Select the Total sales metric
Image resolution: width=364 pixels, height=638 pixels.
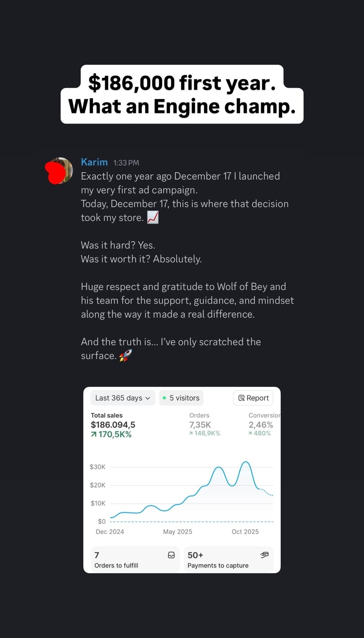tap(113, 425)
